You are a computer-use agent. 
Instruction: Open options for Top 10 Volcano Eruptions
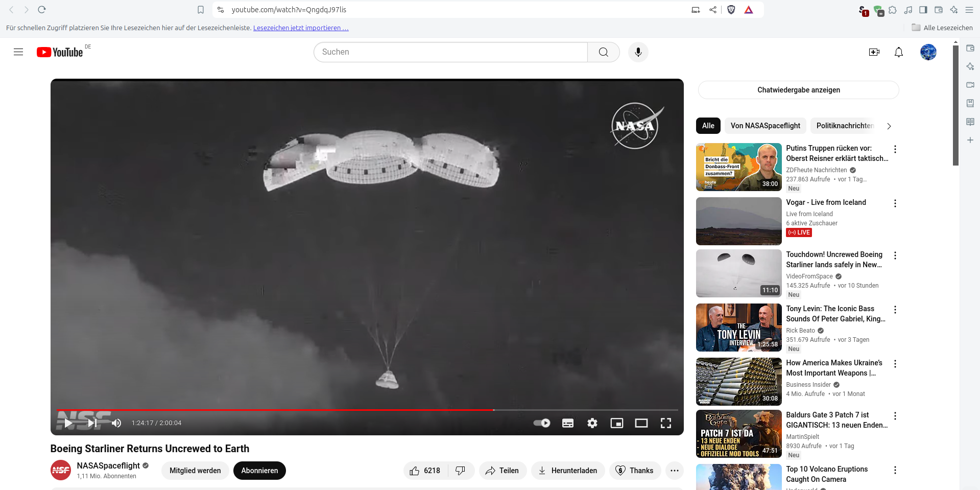[x=895, y=470]
